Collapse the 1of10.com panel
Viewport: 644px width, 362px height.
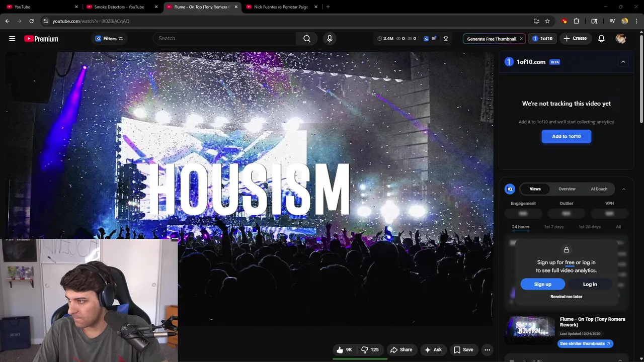tap(623, 62)
